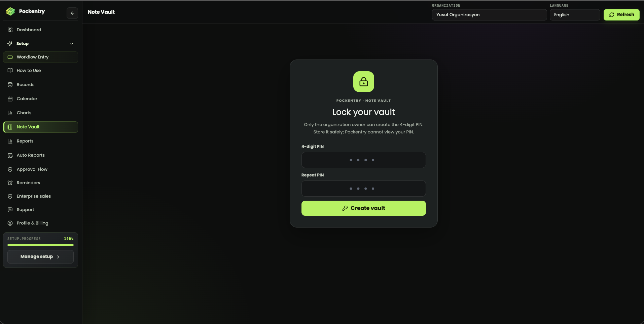Screen dimensions: 644x324
Task: Open the Organization dropdown
Action: click(489, 15)
